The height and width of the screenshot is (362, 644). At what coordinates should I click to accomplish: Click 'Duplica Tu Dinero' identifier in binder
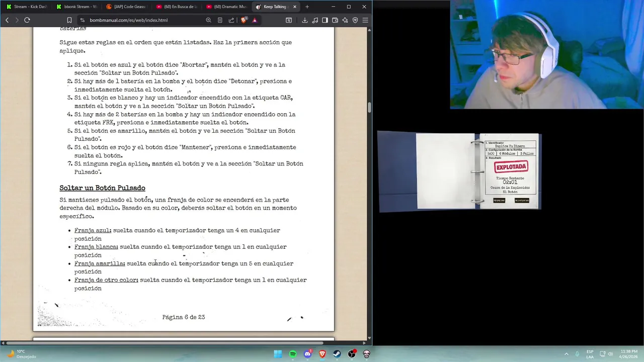[x=510, y=146]
